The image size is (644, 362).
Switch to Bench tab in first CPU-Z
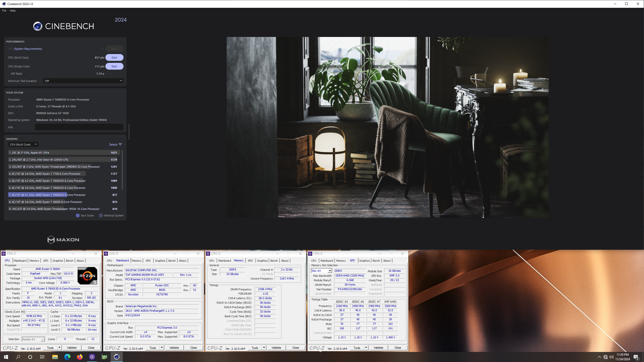[x=69, y=261]
